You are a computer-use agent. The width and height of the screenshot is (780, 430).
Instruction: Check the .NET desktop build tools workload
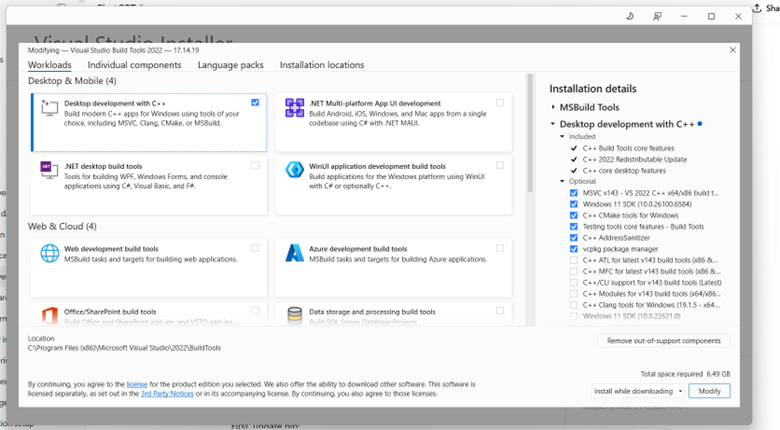[x=256, y=164]
